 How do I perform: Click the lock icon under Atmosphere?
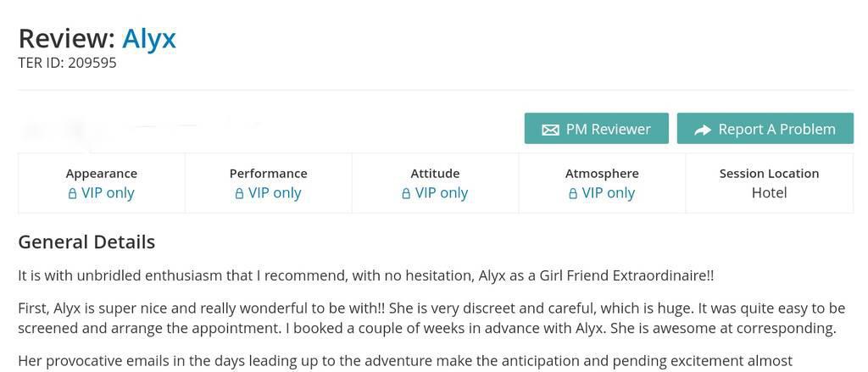tap(573, 193)
